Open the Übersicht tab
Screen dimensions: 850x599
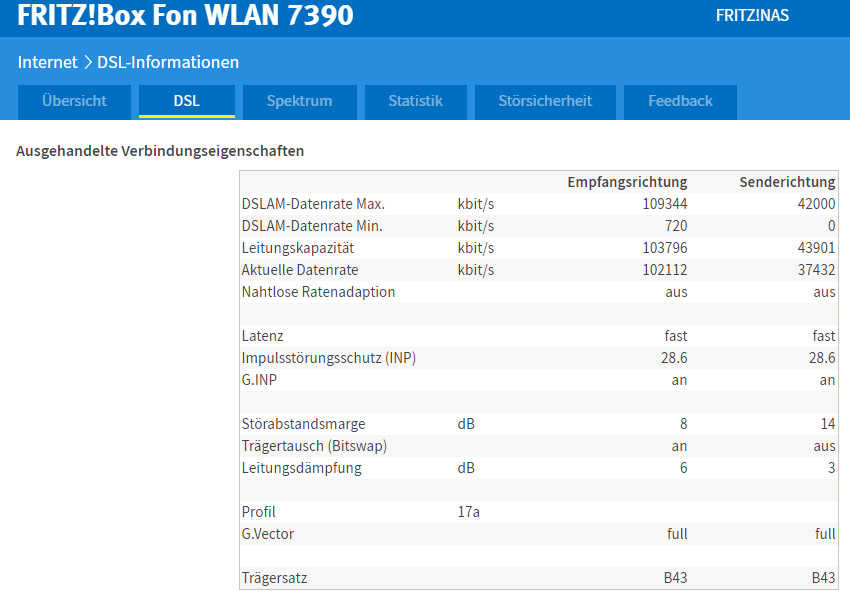(x=74, y=101)
